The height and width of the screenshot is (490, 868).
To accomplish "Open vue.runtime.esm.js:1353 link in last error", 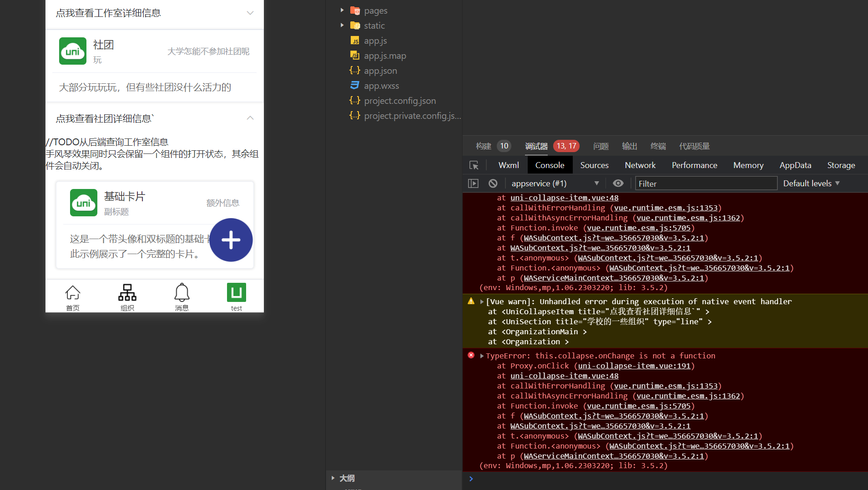I will 666,386.
